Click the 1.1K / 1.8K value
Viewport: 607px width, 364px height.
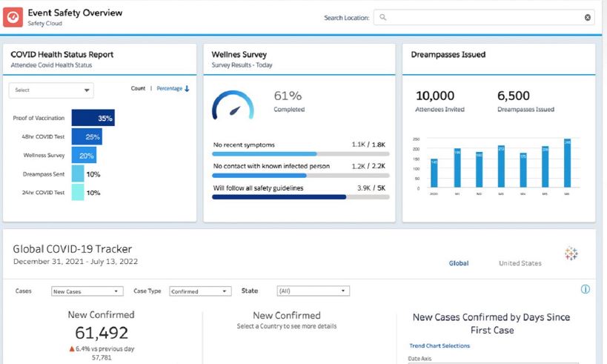368,145
